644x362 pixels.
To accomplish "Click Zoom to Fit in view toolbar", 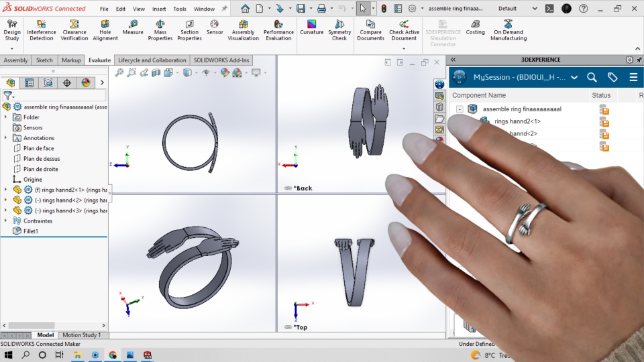I will (x=119, y=73).
